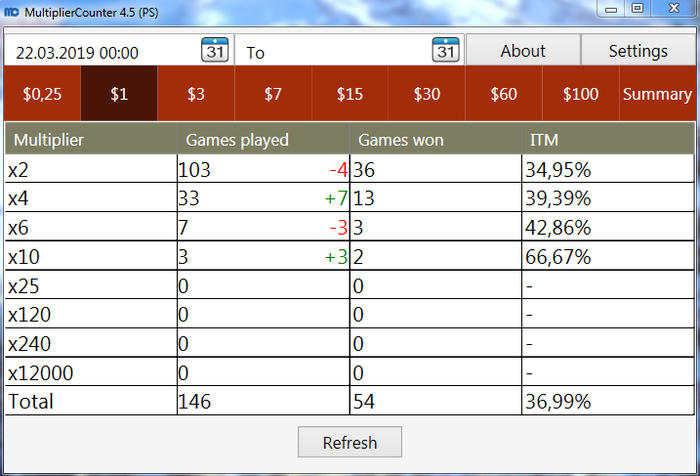Switch to the $0,25 stake tab
700x476 pixels.
point(42,93)
